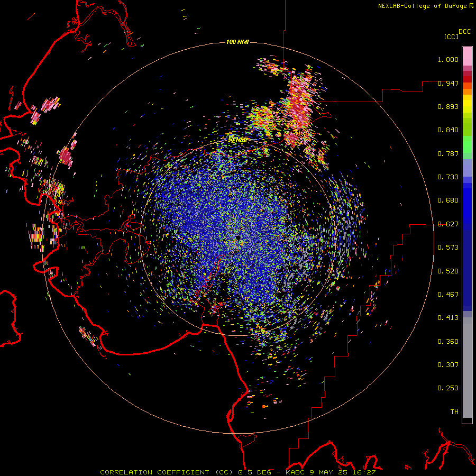Screen dimensions: 476x476
Task: Click the 0.733 scale value
Action: point(448,177)
